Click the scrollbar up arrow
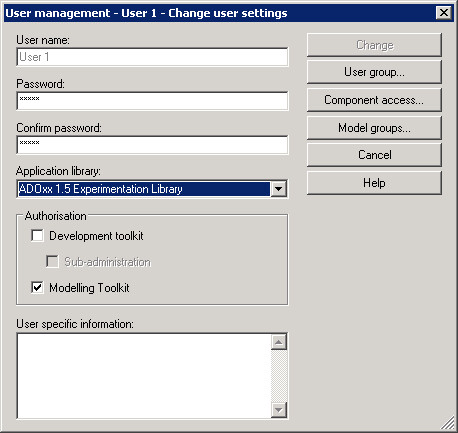 tap(279, 342)
